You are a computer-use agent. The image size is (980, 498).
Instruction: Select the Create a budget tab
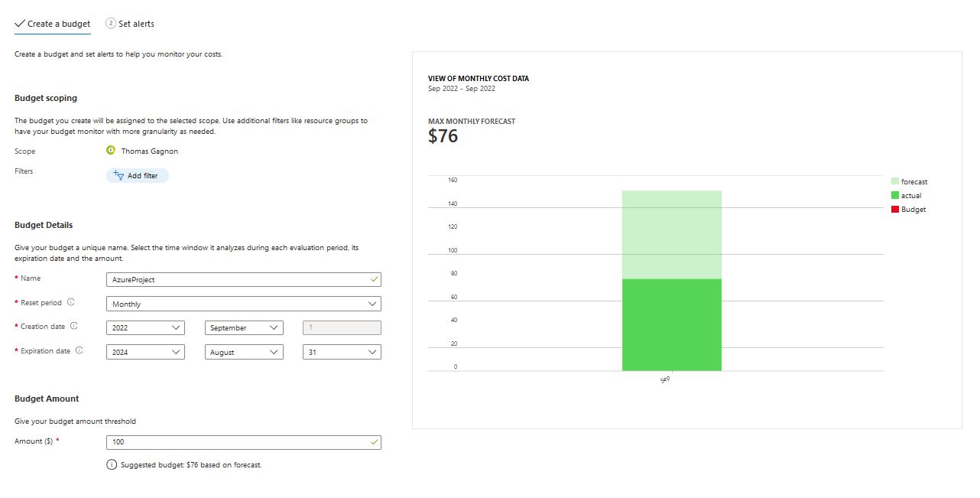click(59, 24)
